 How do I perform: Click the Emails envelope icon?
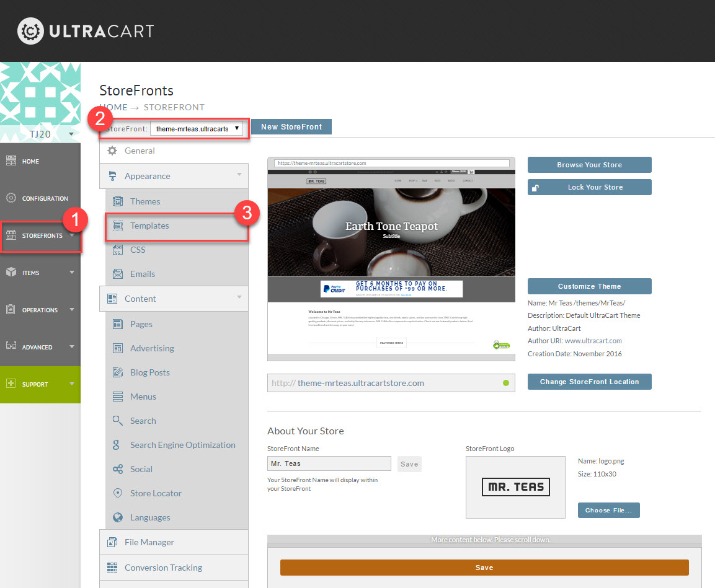pos(118,274)
